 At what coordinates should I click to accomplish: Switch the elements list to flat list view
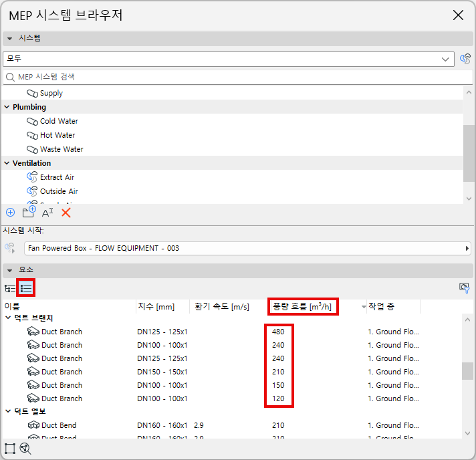tap(26, 288)
